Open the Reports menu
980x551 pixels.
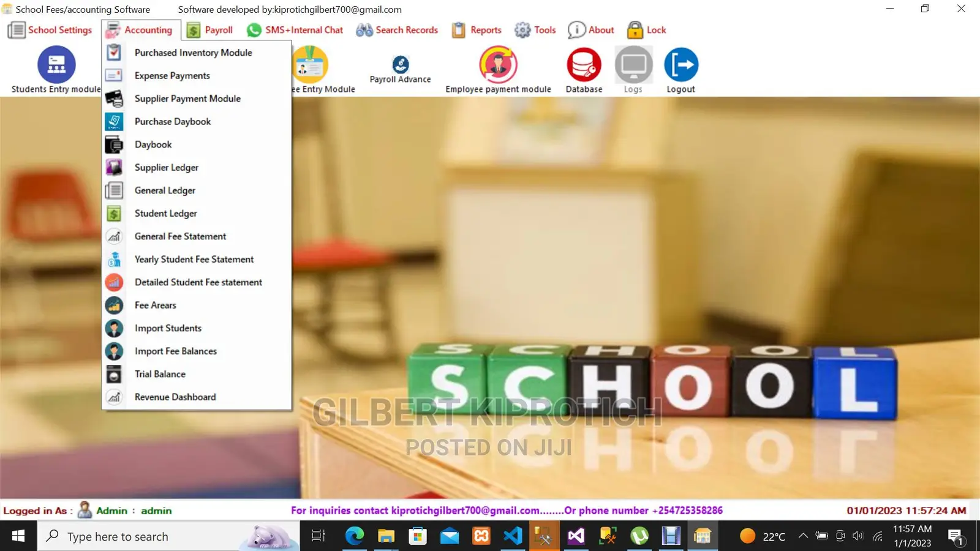click(477, 30)
